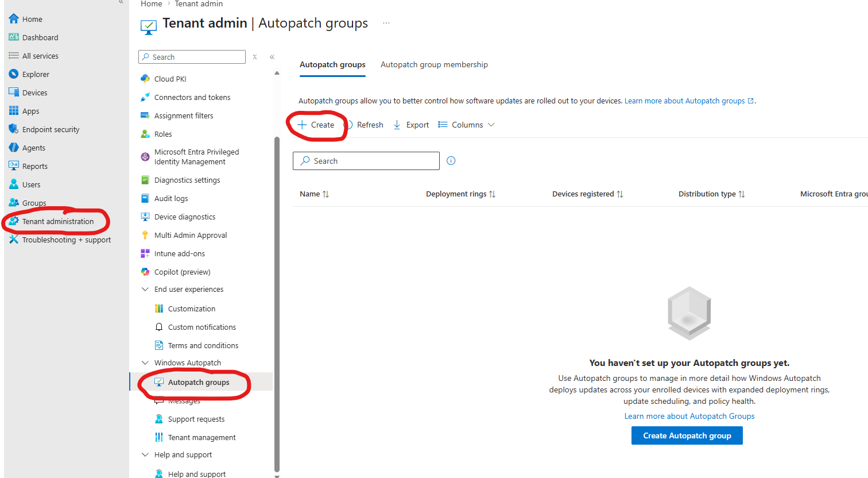Viewport: 868px width, 478px height.
Task: Click the info icon beside Search
Action: click(451, 161)
